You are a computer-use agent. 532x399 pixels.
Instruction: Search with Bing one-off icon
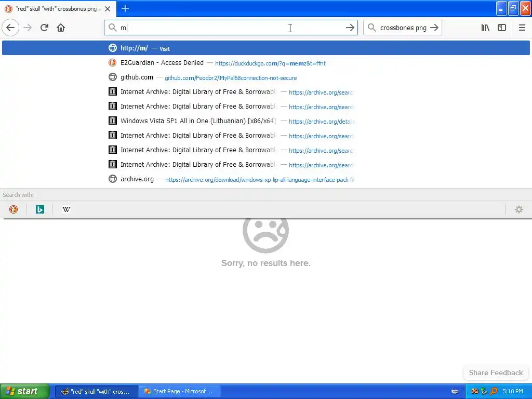click(39, 209)
